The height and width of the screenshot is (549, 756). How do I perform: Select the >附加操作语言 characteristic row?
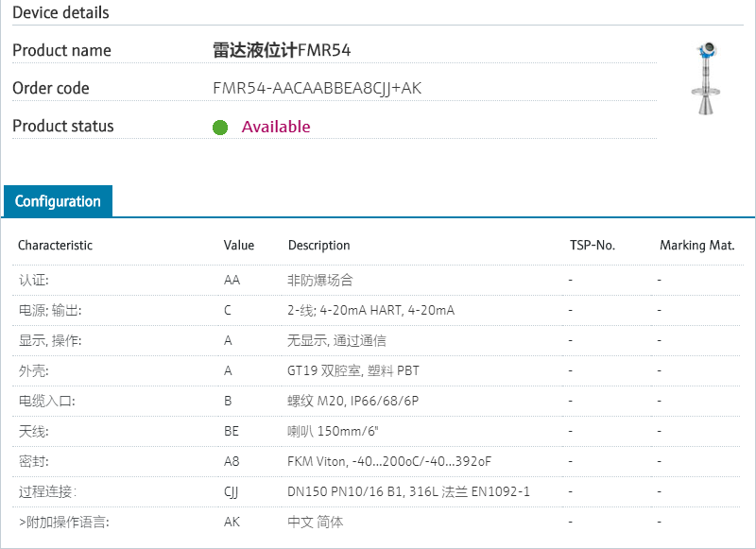(63, 522)
